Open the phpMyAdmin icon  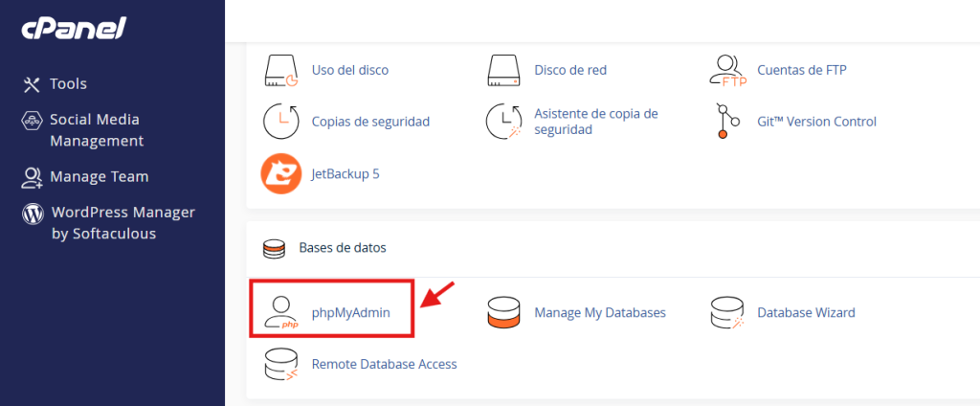click(280, 313)
